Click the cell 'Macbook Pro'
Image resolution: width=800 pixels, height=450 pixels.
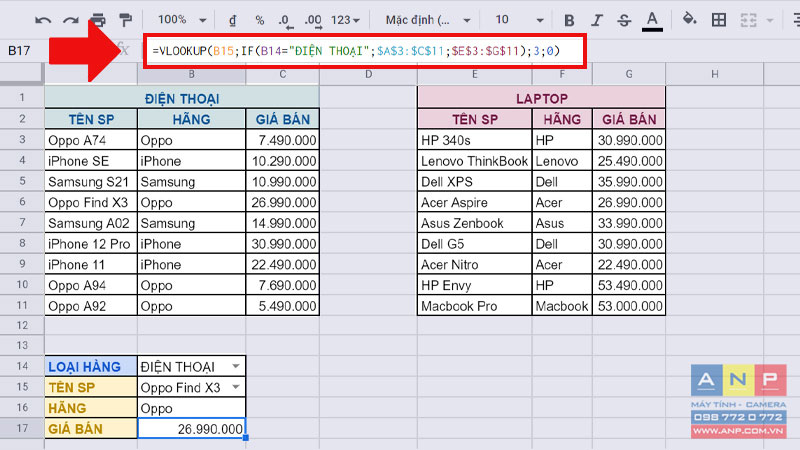pos(475,306)
